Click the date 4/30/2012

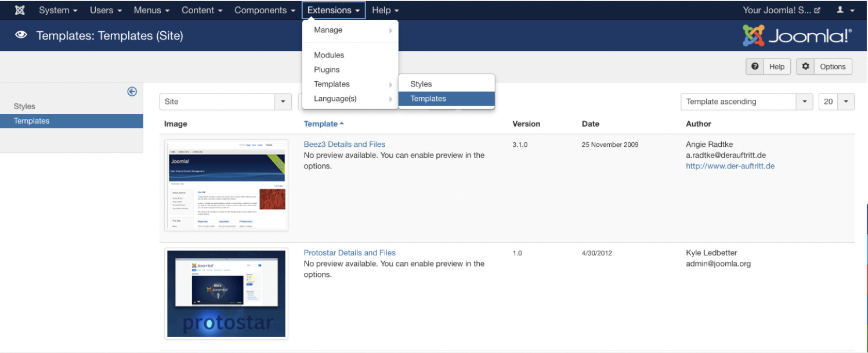click(x=596, y=253)
